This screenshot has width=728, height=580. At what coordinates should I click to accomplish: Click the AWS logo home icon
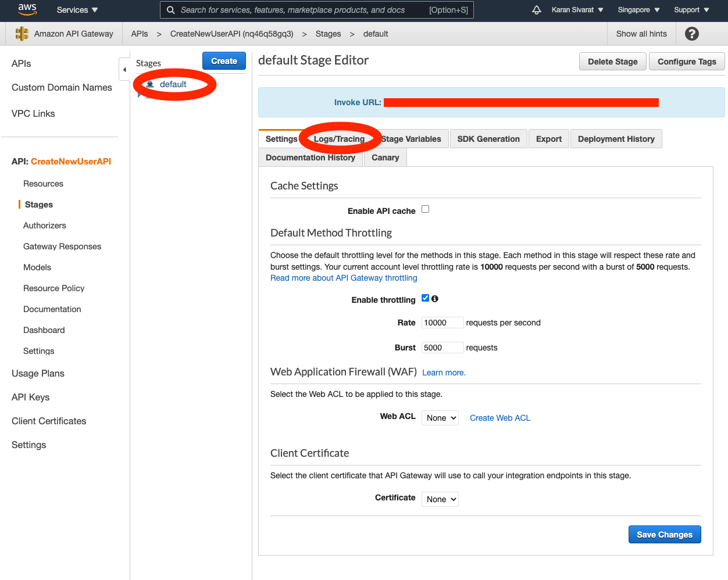27,9
